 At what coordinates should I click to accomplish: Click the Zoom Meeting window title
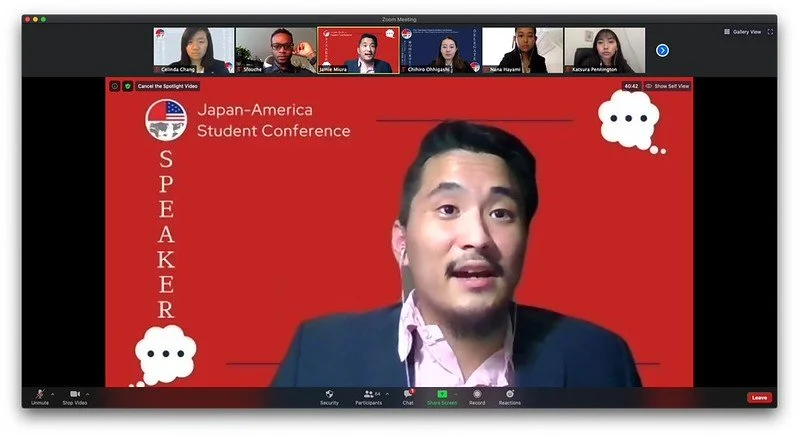[399, 19]
